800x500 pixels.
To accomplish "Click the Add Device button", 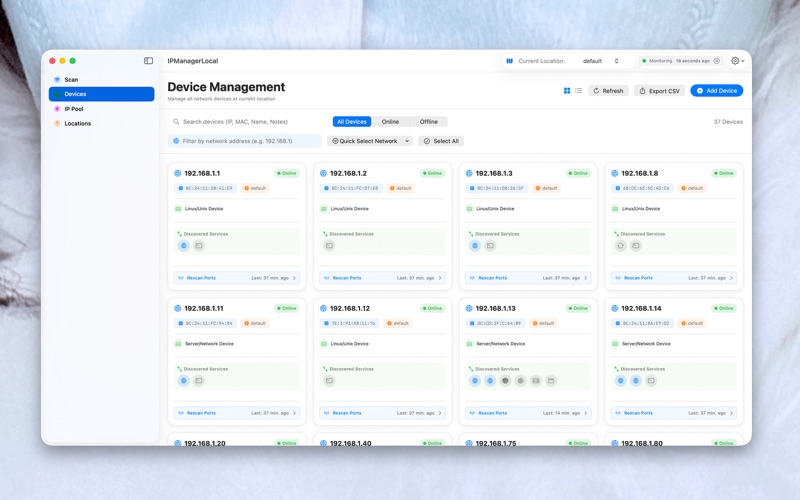I will (x=717, y=91).
